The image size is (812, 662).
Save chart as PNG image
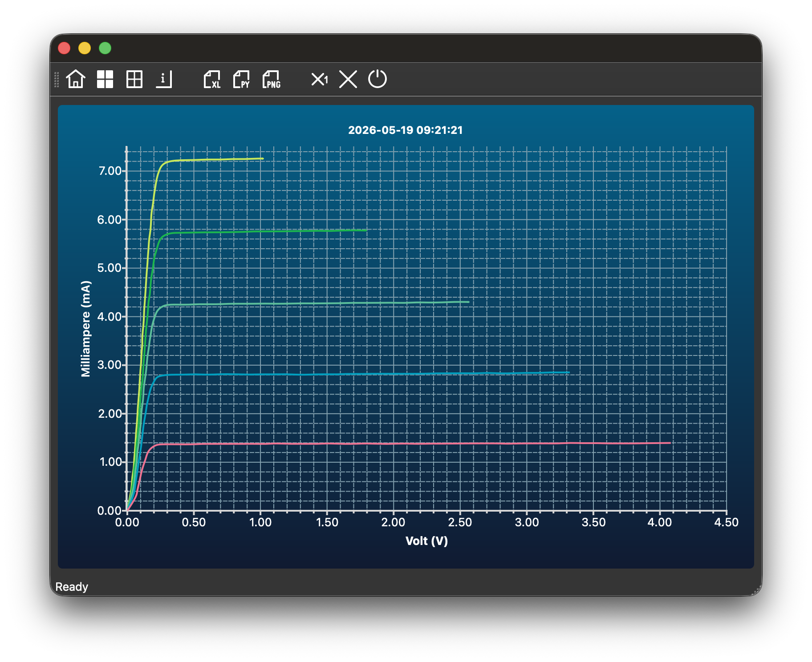pos(271,79)
